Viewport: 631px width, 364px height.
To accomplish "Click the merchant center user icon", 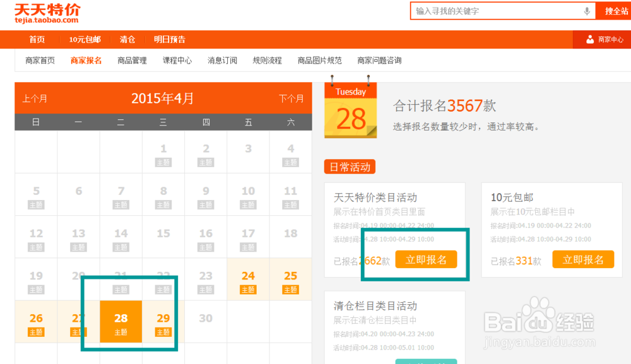I will [589, 39].
